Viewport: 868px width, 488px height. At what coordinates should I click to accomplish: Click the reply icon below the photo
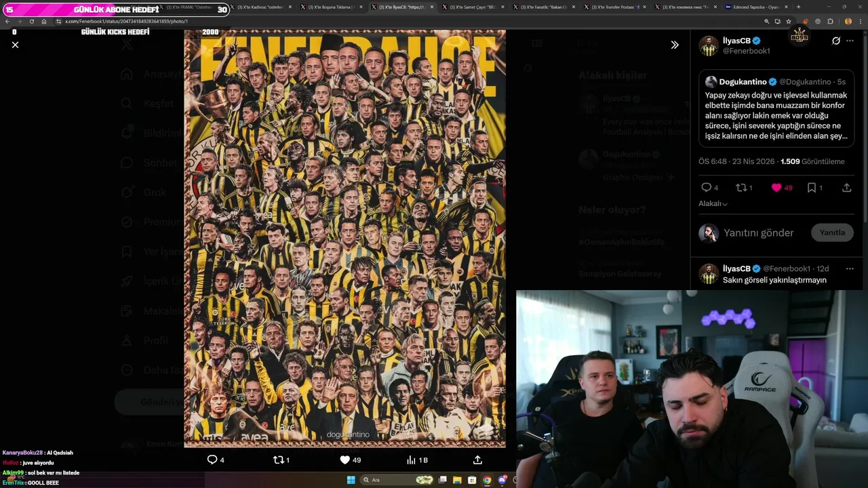click(212, 460)
